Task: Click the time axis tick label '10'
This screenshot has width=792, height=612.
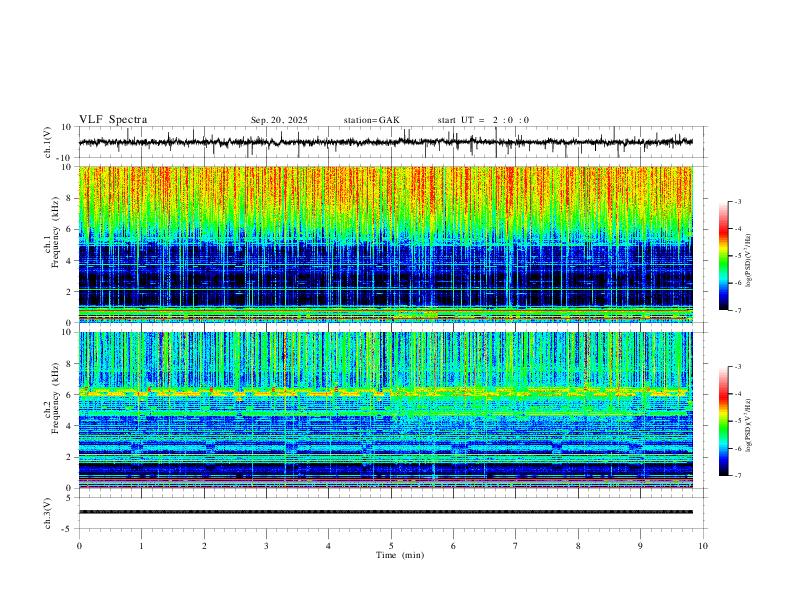Action: [703, 546]
